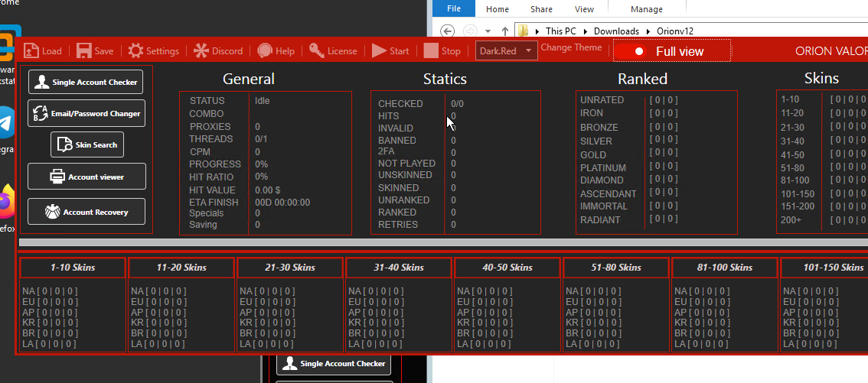Click the CHECKED label in Statics
Screen dimensions: 868x383
400,104
